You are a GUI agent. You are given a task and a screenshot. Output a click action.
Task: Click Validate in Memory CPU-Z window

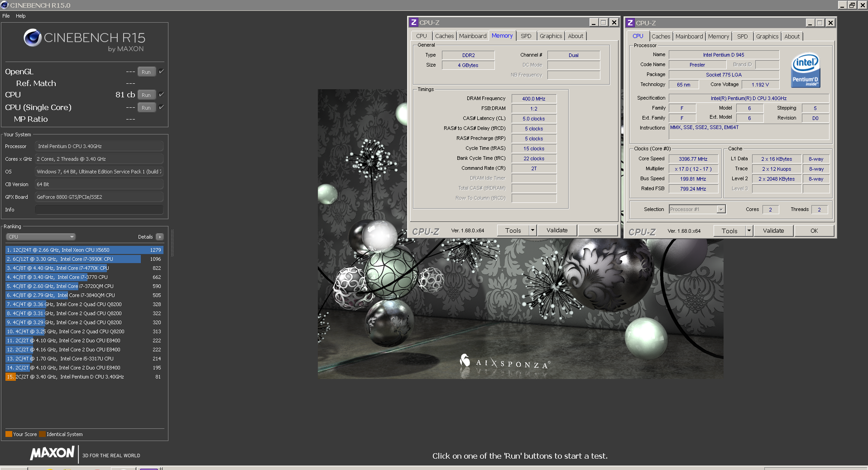(557, 230)
